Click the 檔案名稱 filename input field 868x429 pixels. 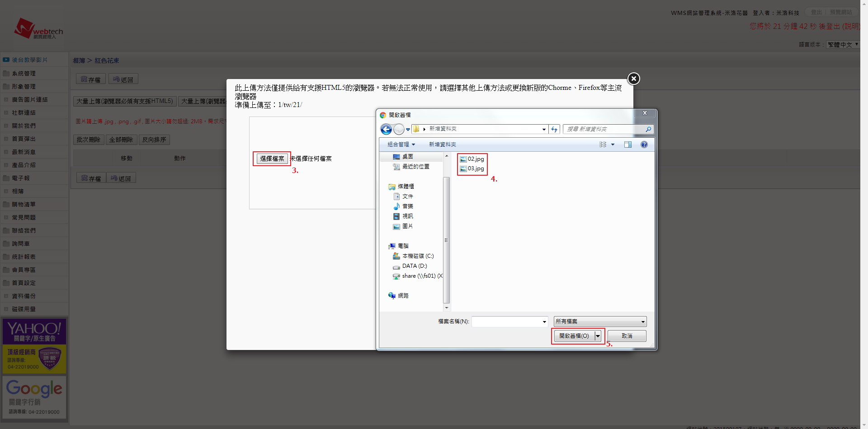tap(506, 322)
